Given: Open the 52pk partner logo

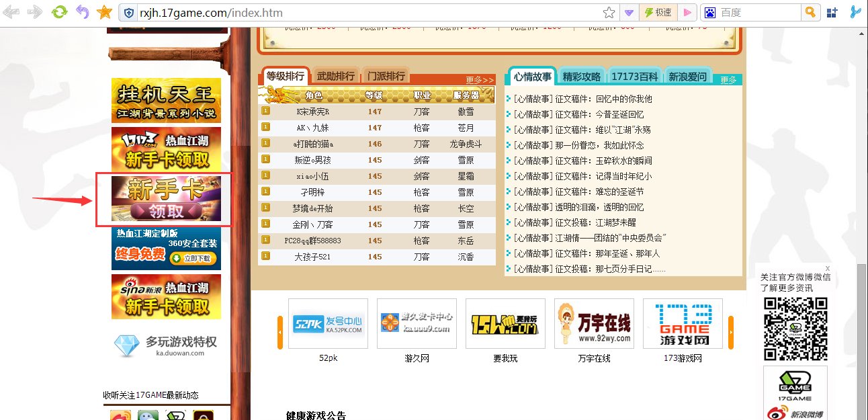Looking at the screenshot, I should tap(328, 324).
